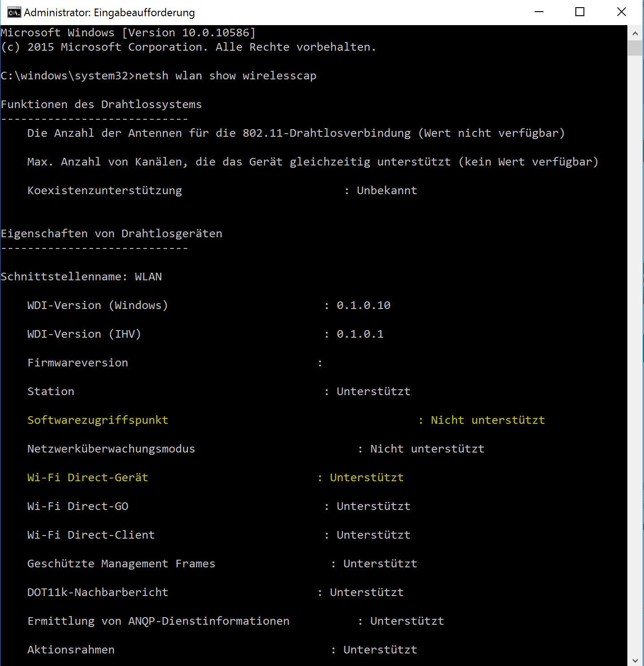The height and width of the screenshot is (666, 644).
Task: Click the label 'WDI-Version (IHV)'
Action: 84,334
